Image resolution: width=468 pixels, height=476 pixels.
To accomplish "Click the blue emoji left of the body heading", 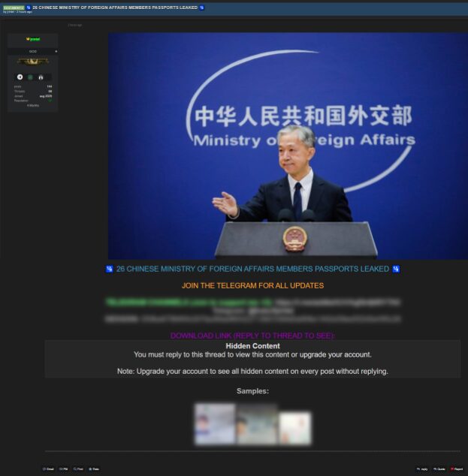I will [110, 269].
